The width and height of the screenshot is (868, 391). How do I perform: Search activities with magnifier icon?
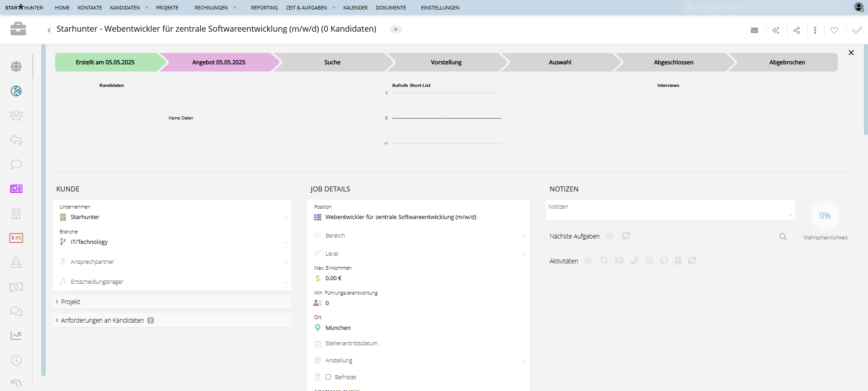[604, 261]
